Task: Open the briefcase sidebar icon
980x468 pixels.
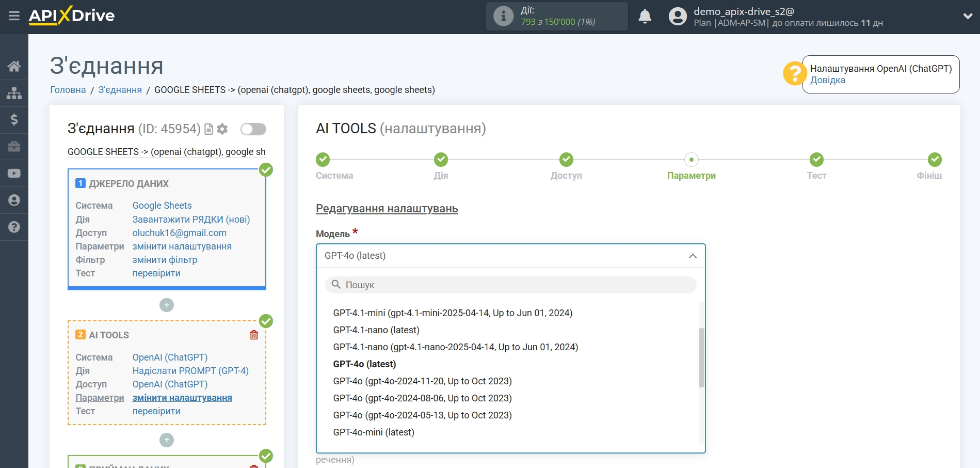Action: [14, 147]
